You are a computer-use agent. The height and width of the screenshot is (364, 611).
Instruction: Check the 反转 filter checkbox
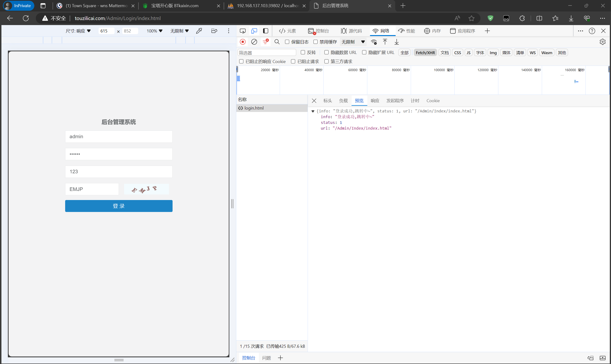tap(303, 53)
